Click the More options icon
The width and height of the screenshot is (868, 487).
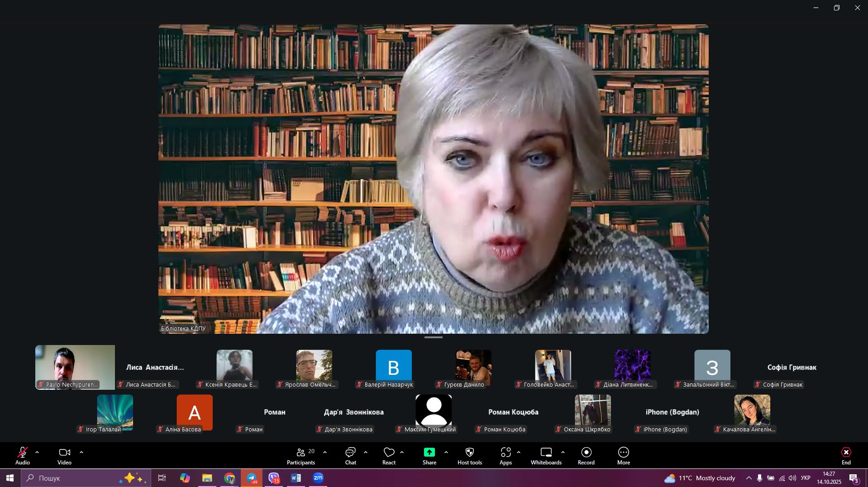click(623, 455)
